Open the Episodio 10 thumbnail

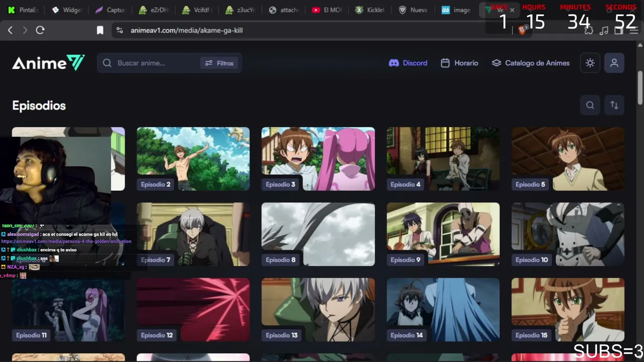point(568,234)
